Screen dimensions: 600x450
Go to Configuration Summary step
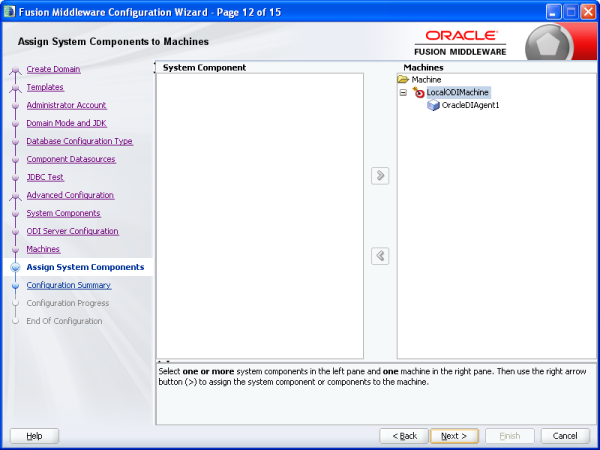[69, 285]
